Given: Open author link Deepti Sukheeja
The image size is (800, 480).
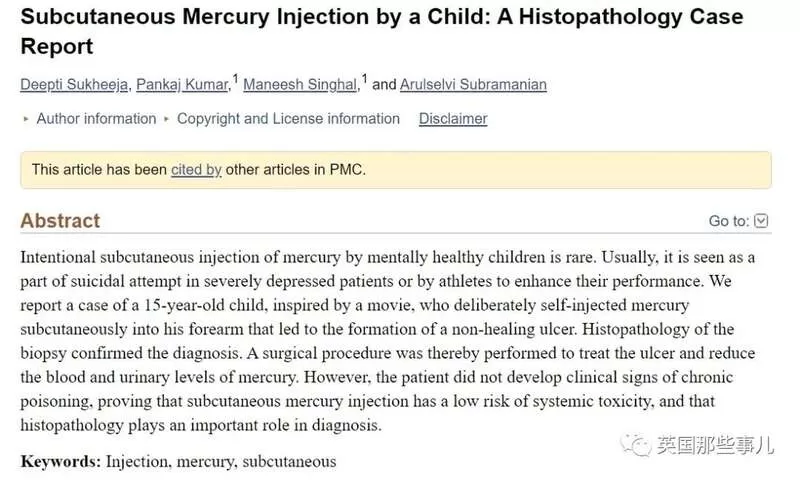Looking at the screenshot, I should click(x=74, y=85).
